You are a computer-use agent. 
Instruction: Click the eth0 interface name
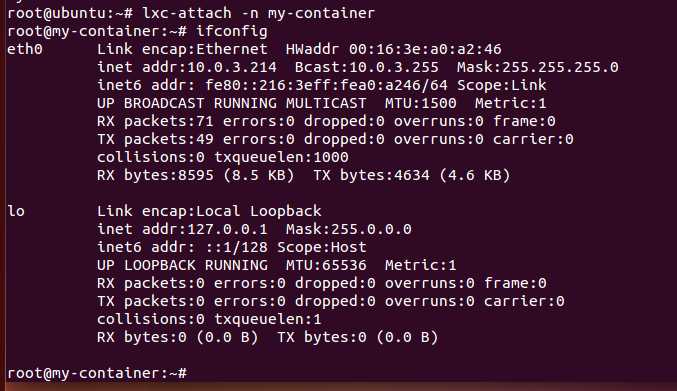coord(25,49)
